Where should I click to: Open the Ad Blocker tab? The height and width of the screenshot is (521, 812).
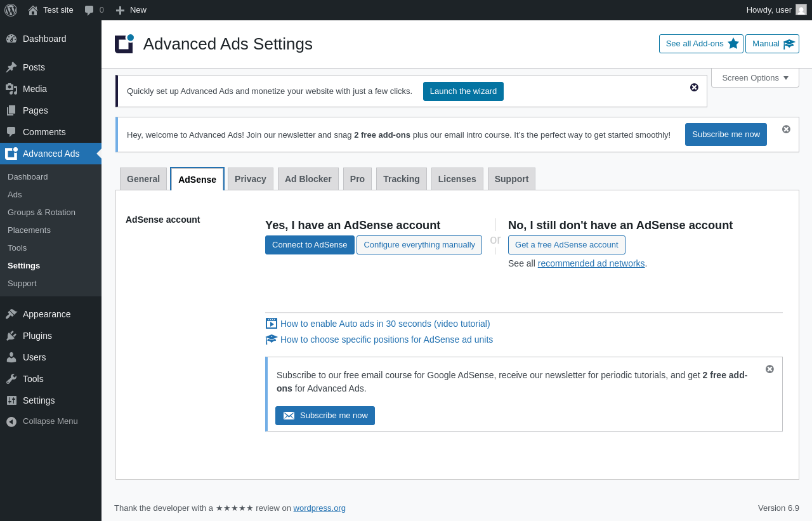tap(308, 179)
